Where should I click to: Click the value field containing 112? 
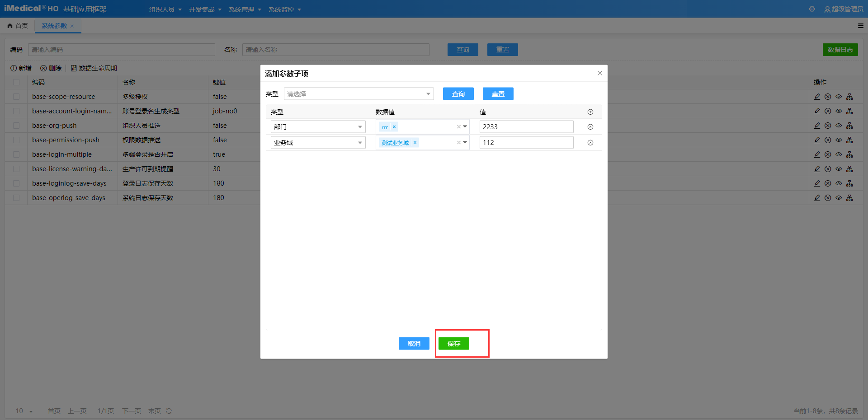527,143
